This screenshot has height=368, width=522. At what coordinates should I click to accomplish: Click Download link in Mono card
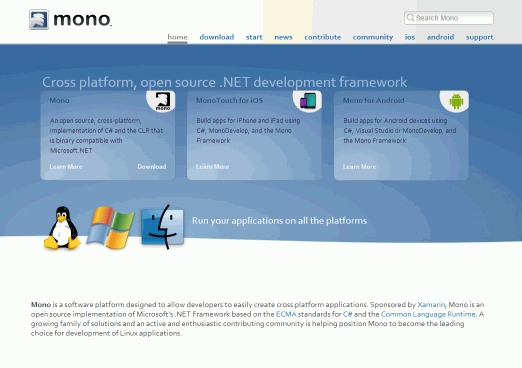152,167
